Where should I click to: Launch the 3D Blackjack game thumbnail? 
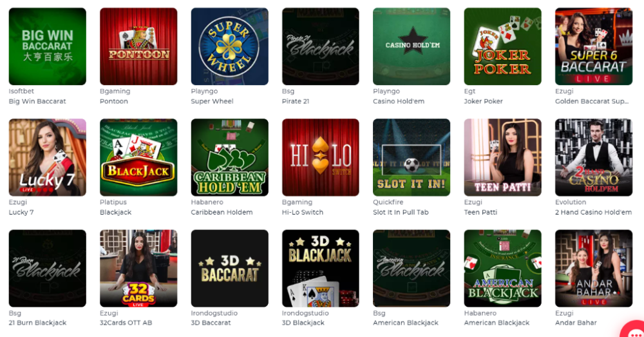coord(320,268)
